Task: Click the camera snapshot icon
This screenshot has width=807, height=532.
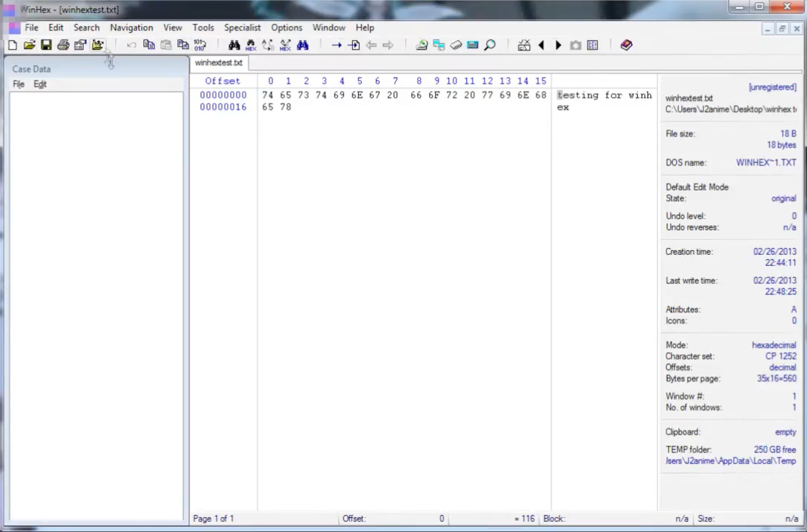Action: (576, 45)
